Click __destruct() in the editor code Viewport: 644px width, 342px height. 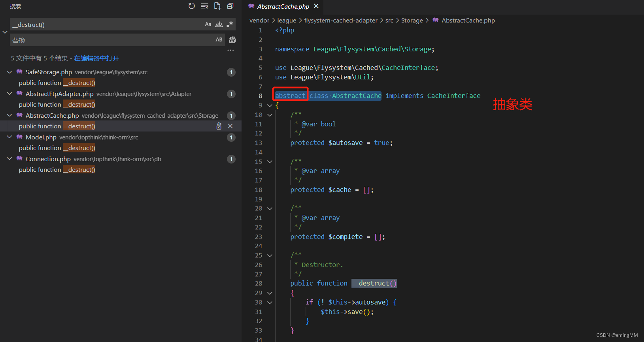point(374,283)
